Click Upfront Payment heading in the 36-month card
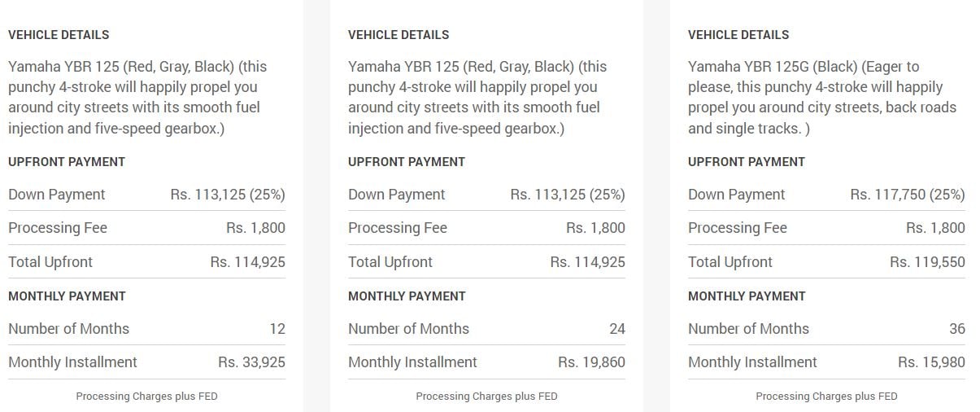The width and height of the screenshot is (980, 412). coord(747,162)
